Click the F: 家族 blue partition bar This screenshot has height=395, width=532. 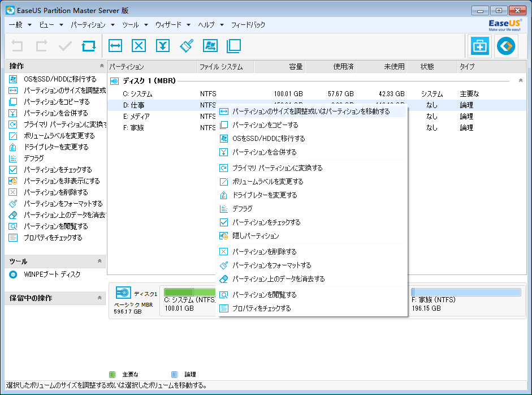pyautogui.click(x=466, y=292)
